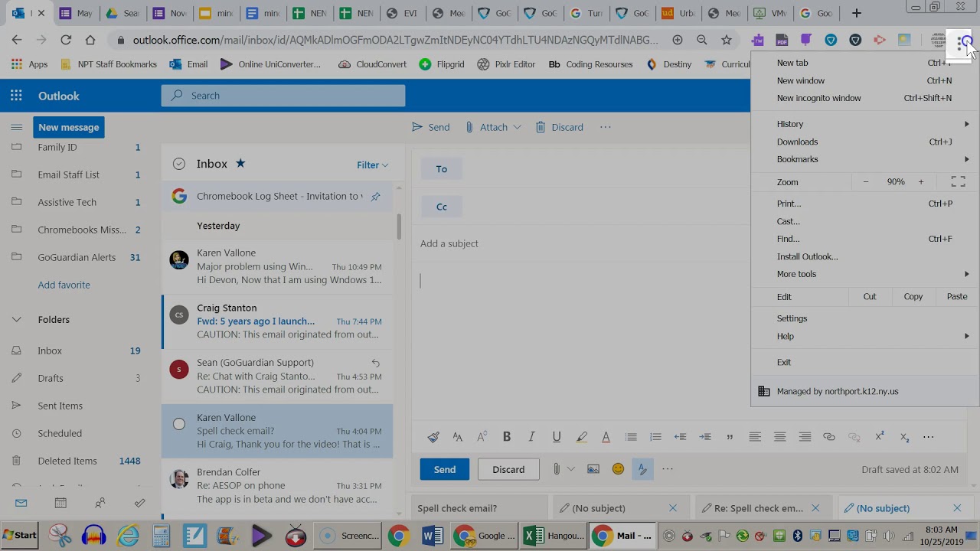Select the Karen Vallone Spell check message circle

tap(179, 424)
